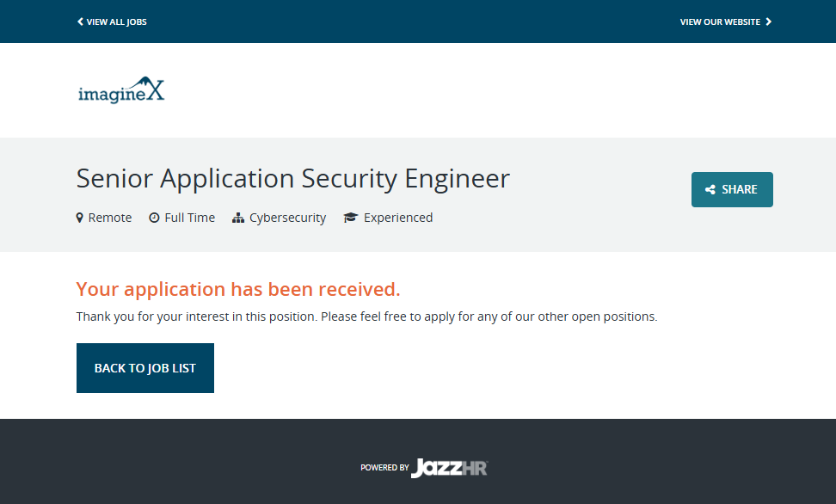Click the graduation cap icon beside Experienced

point(350,218)
